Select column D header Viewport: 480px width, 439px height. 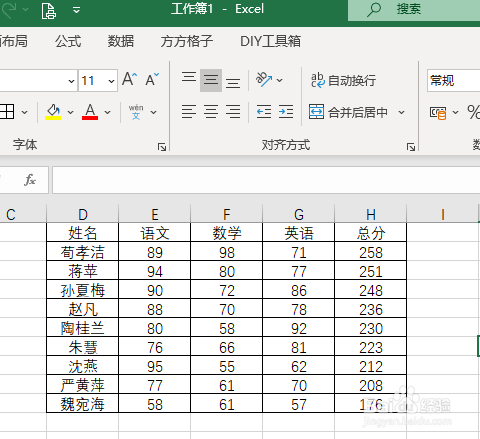[83, 214]
